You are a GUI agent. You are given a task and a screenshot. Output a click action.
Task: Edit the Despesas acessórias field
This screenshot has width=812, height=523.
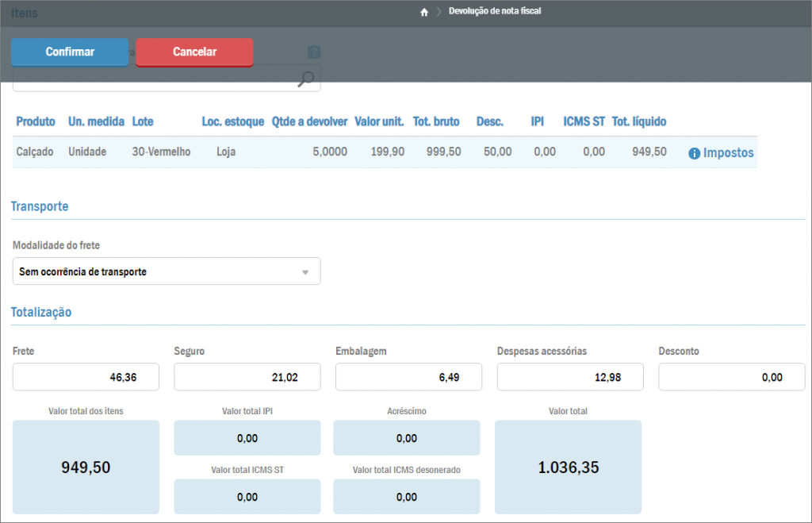tap(570, 378)
